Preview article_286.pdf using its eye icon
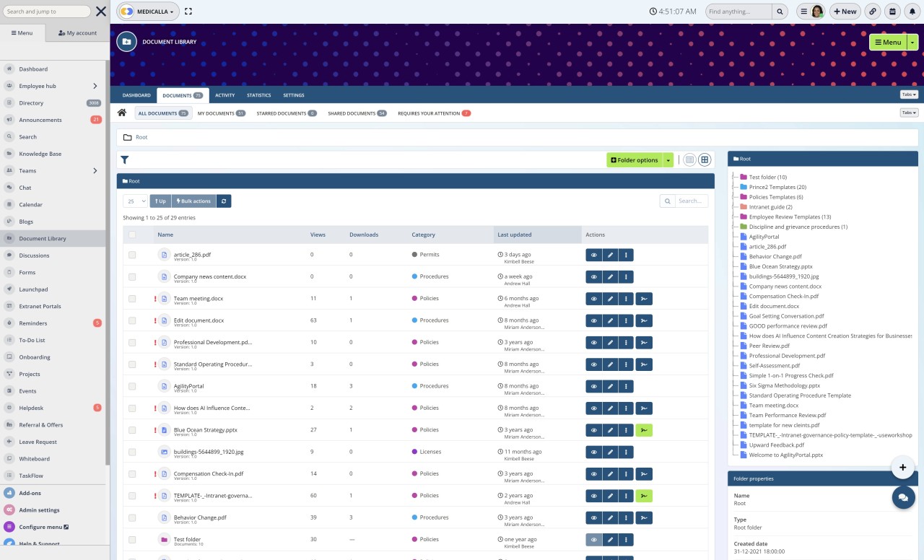Viewport: 924px width, 560px height. pos(593,255)
